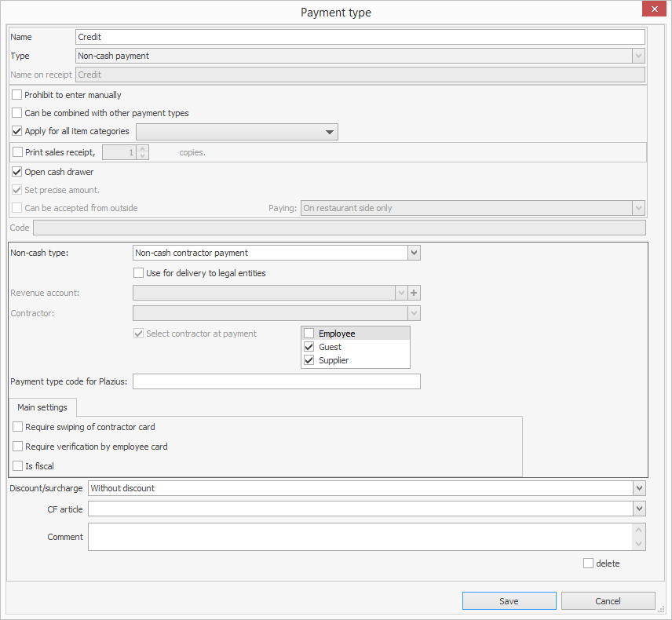
Task: Increase print sales receipt copies count
Action: click(142, 148)
